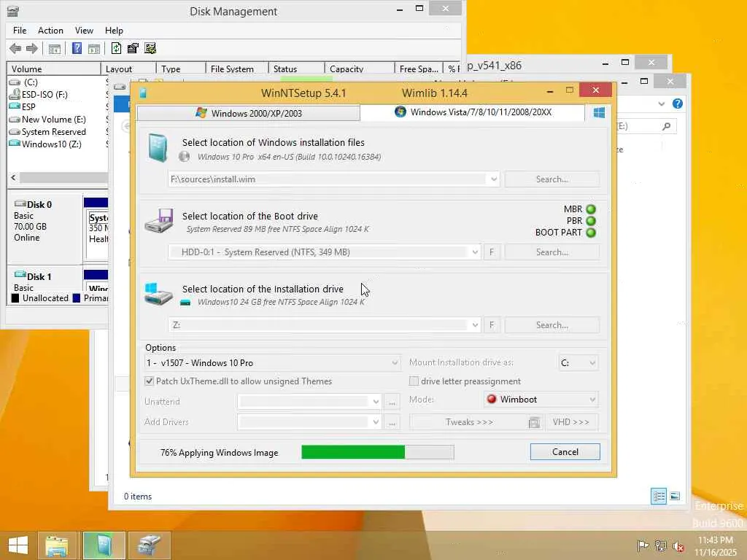Image resolution: width=747 pixels, height=560 pixels.
Task: Open Add Drivers dropdown
Action: coord(376,422)
